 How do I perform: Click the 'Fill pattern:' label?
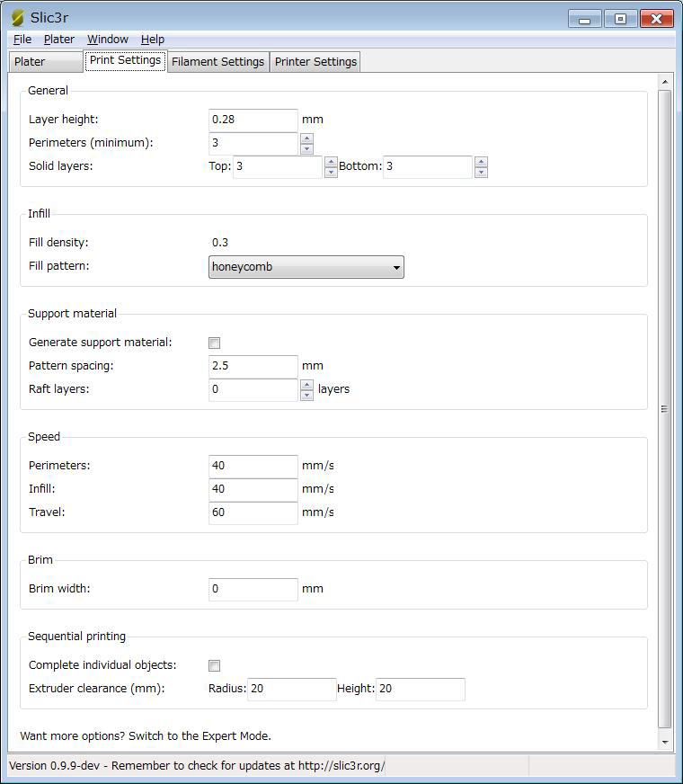pos(59,266)
